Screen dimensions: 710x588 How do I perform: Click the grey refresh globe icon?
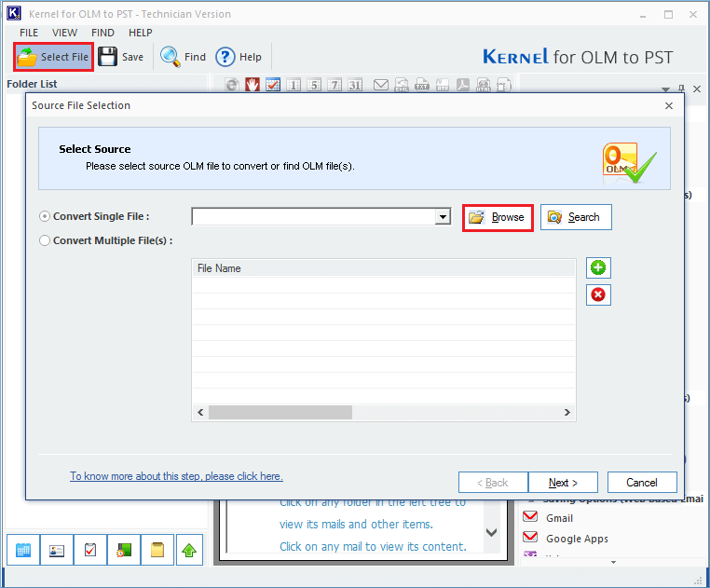[x=232, y=85]
